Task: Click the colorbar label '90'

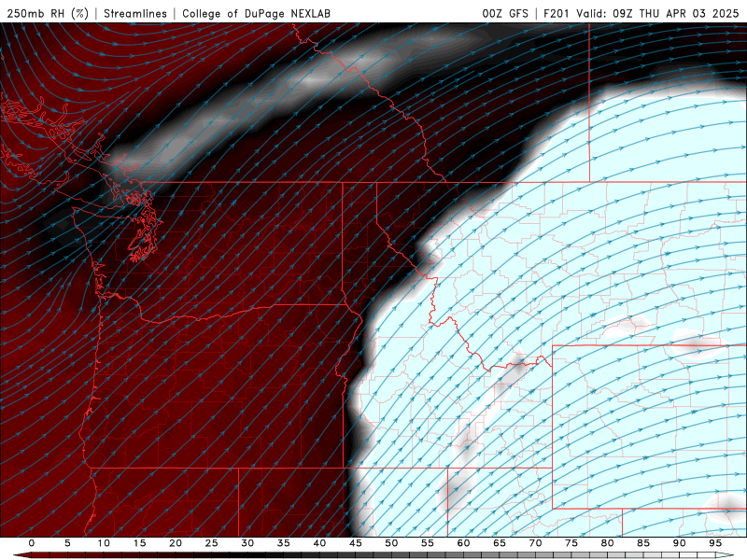Action: [680, 543]
